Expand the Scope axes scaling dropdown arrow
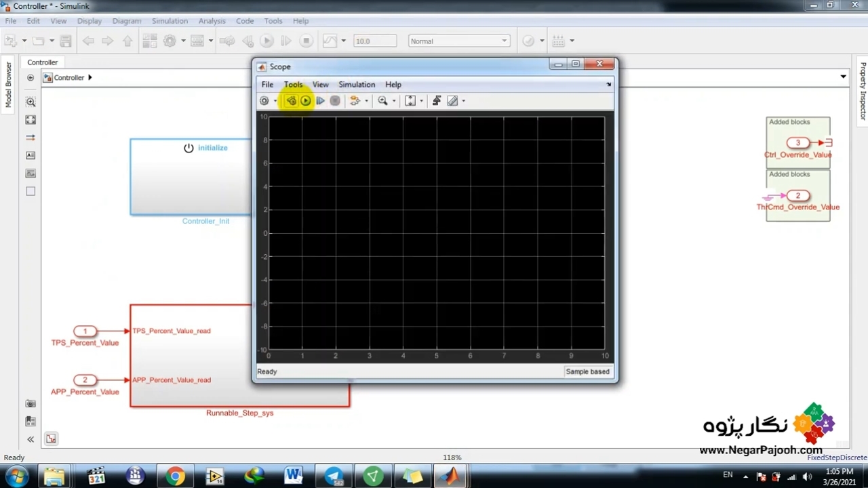868x488 pixels. point(421,101)
